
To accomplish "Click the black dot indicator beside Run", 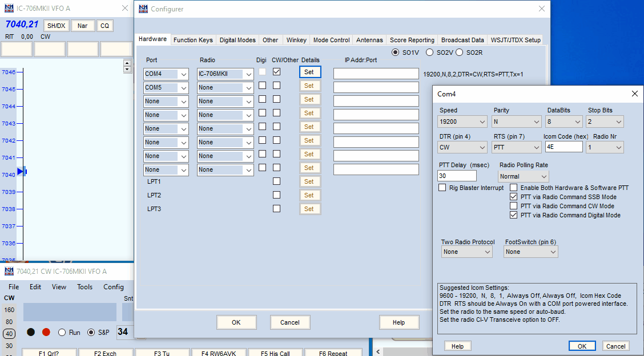I will [x=31, y=332].
